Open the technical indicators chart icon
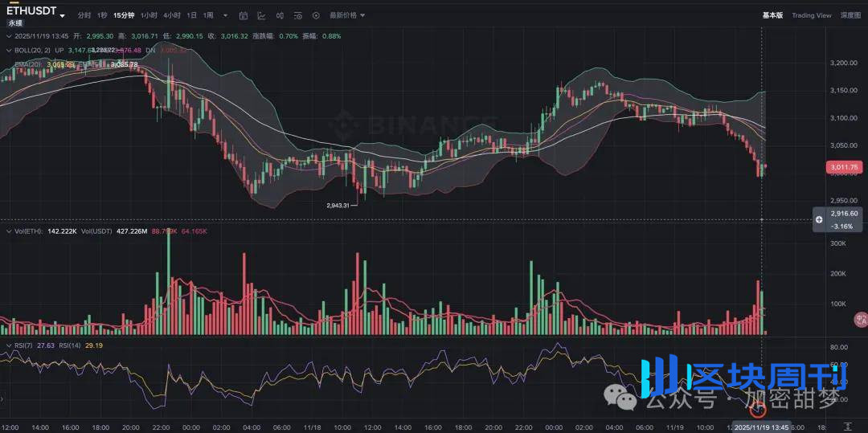Viewport: 868px width, 433px height. 261,15
